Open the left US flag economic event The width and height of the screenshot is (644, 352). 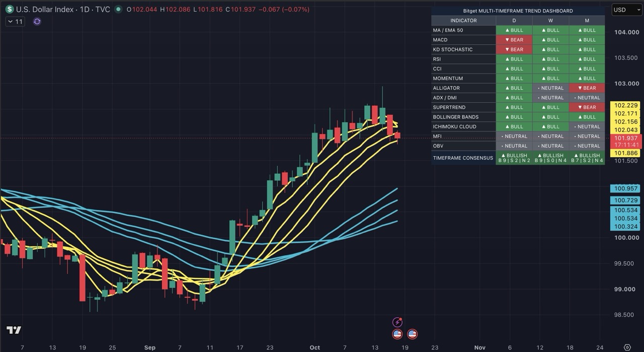click(397, 333)
